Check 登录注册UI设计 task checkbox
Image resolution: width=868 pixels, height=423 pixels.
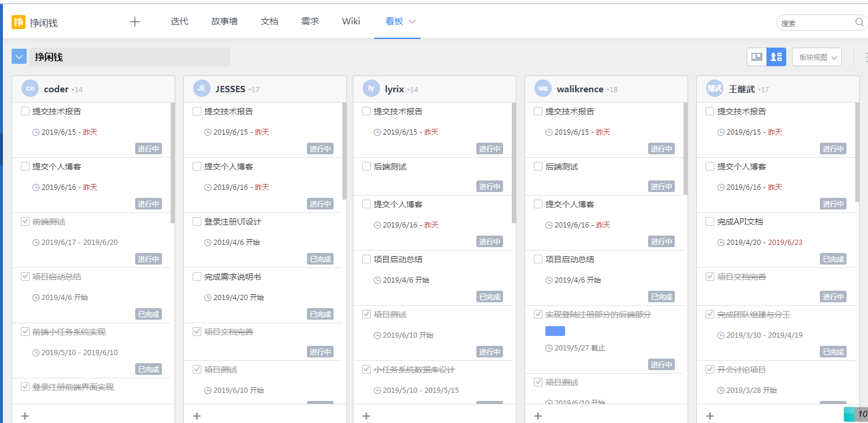pyautogui.click(x=197, y=222)
